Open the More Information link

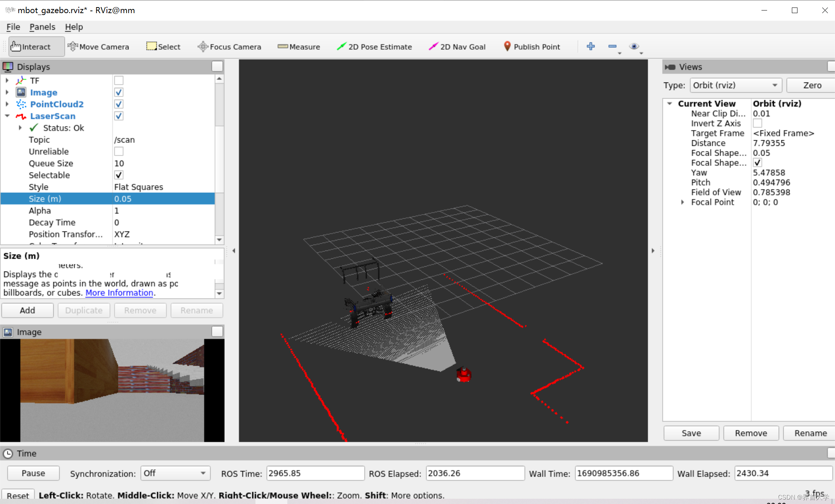pos(119,292)
